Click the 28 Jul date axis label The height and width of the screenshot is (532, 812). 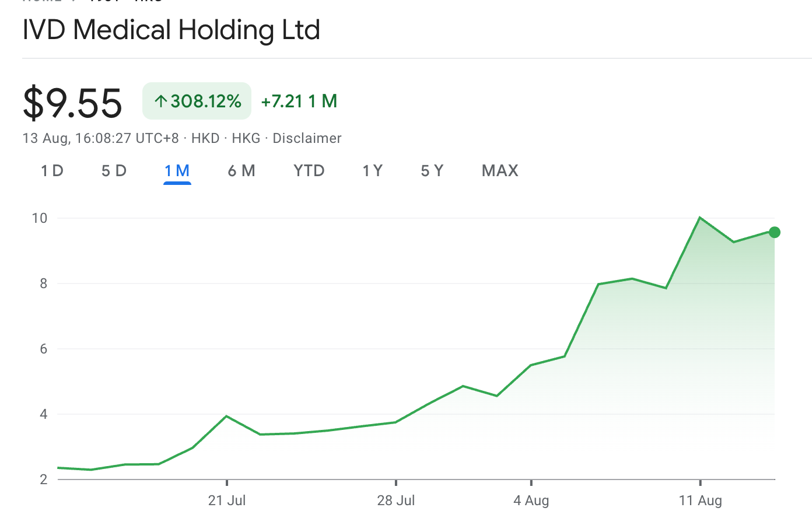(x=396, y=501)
